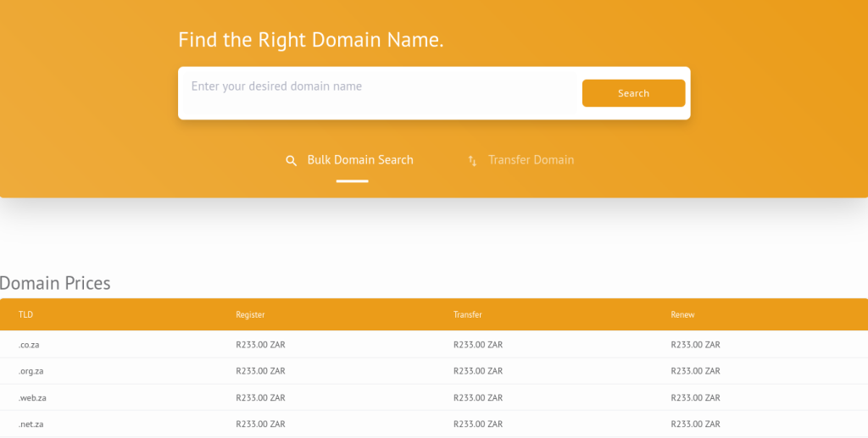Viewport: 868px width, 438px height.
Task: Click the TLD column header
Action: tap(25, 314)
